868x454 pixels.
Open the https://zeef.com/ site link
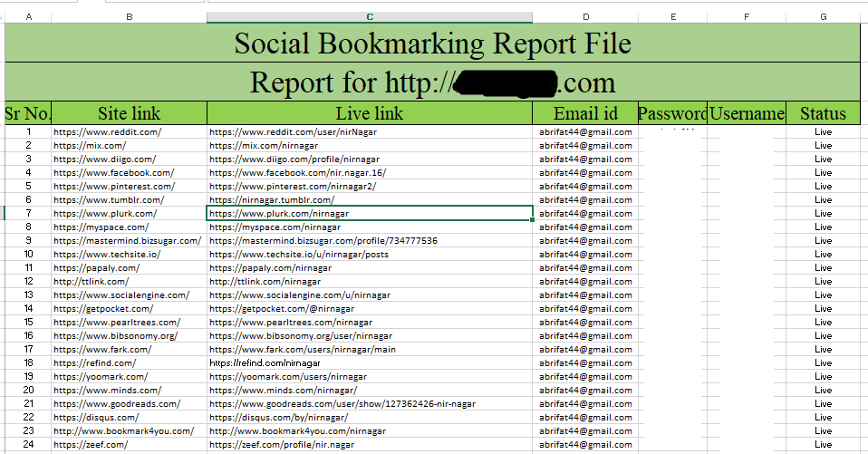91,445
